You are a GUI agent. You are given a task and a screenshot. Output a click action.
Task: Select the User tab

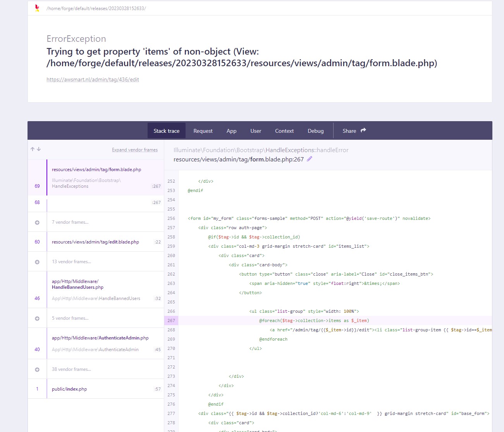[256, 131]
